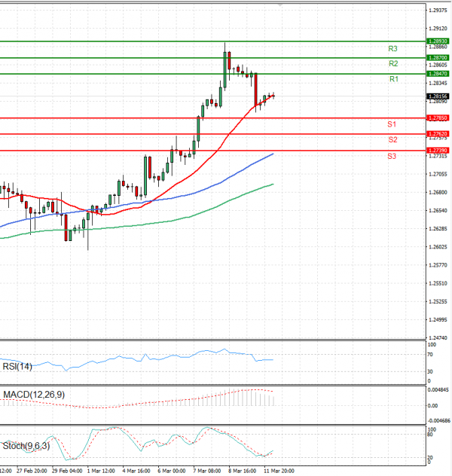The image size is (452, 476).
Task: Select the current price tag 1.28156
Action: click(x=438, y=96)
